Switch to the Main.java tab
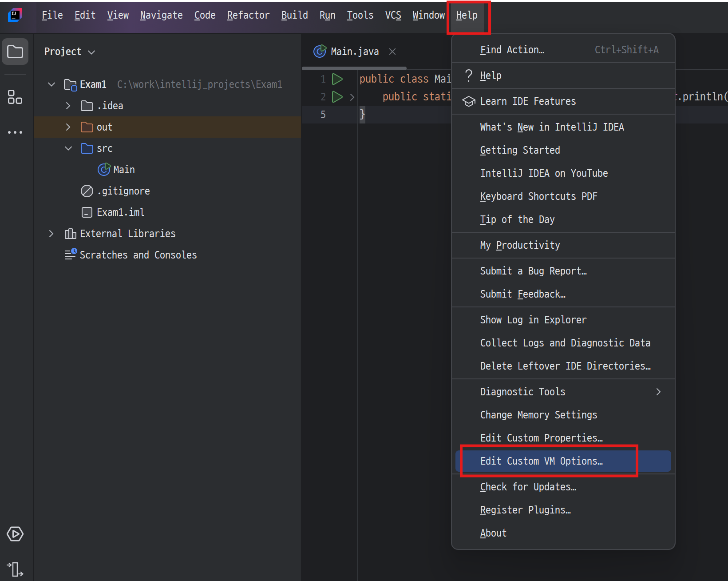Screen dimensions: 728x581 point(355,52)
